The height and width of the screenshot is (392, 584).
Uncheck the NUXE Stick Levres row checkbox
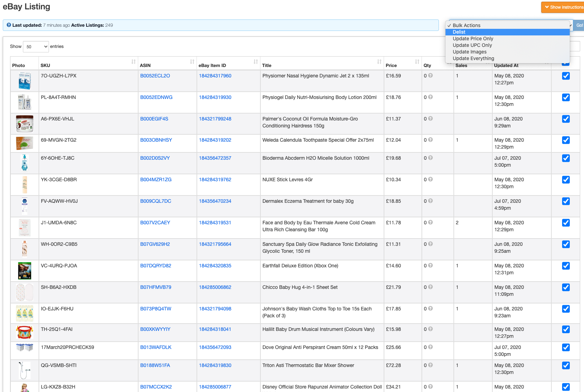coord(566,180)
